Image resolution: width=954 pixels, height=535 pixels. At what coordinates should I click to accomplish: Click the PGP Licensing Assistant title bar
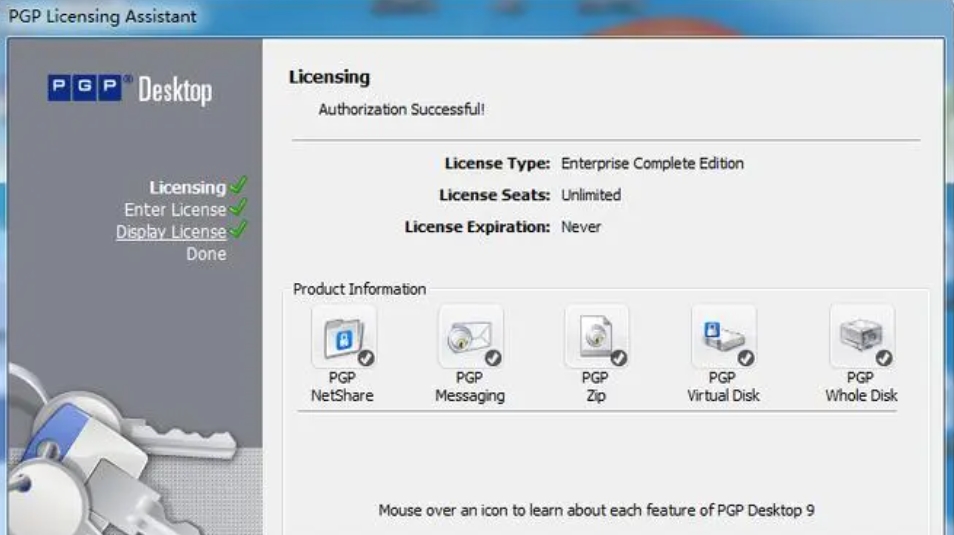tap(477, 16)
